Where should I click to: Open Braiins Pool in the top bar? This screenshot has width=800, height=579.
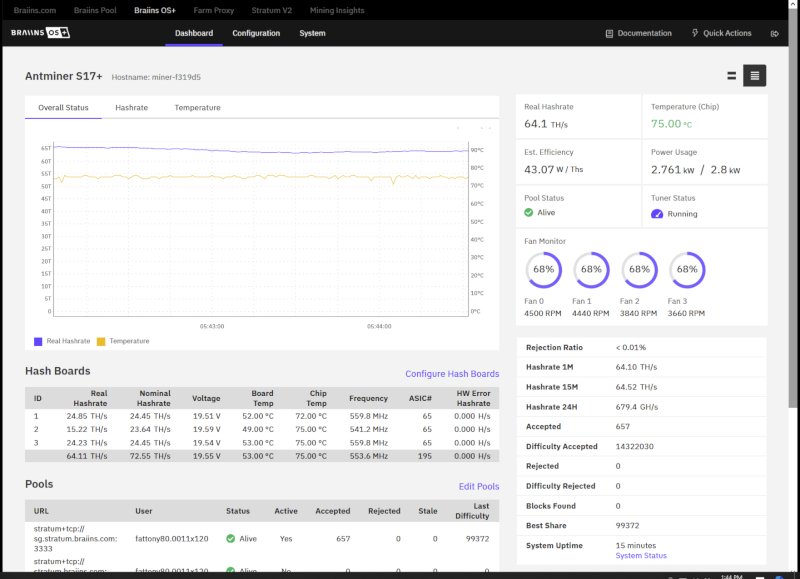[95, 10]
